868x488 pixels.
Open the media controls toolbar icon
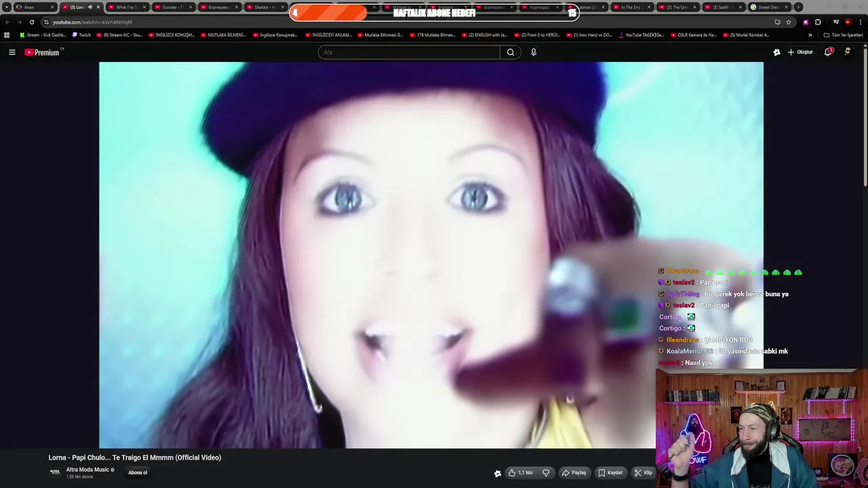[836, 22]
